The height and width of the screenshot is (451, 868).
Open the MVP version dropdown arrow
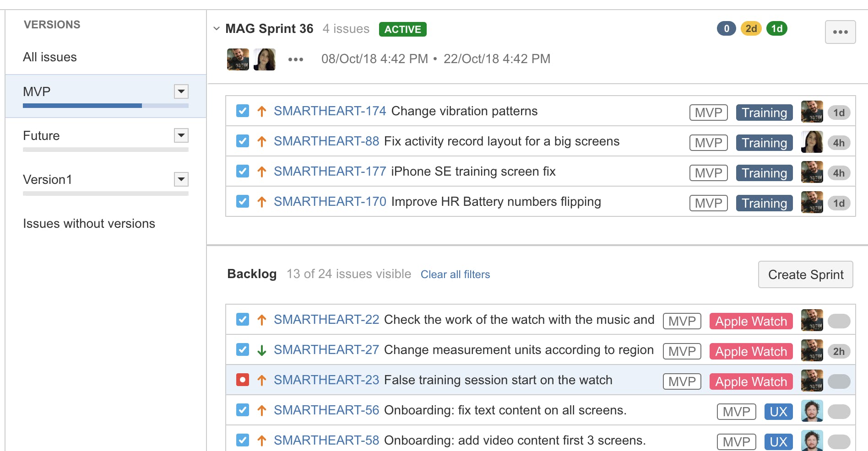181,91
